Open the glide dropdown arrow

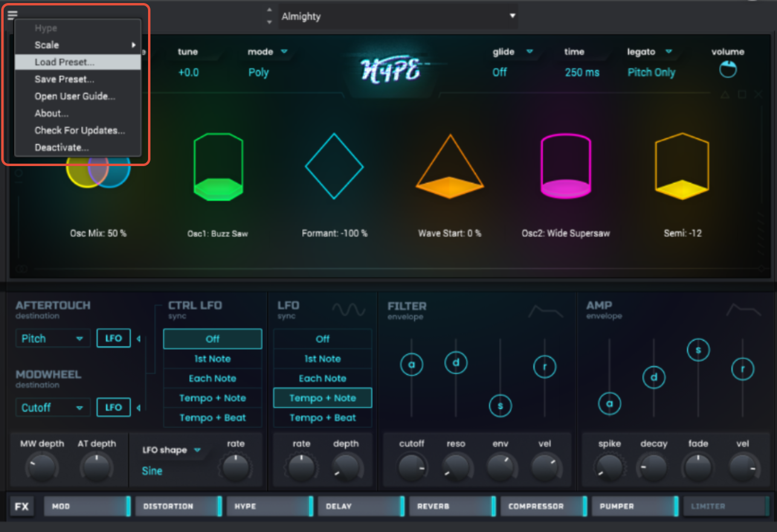point(530,52)
